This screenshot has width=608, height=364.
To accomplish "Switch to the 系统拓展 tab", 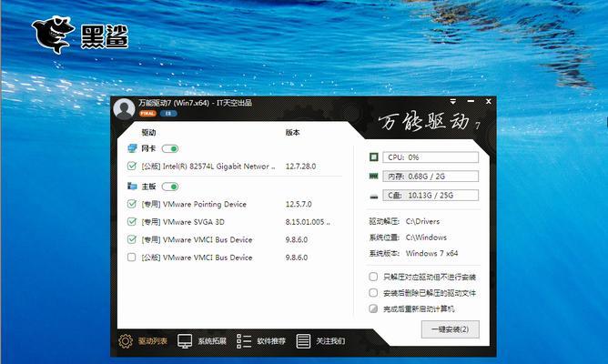I will click(x=212, y=341).
